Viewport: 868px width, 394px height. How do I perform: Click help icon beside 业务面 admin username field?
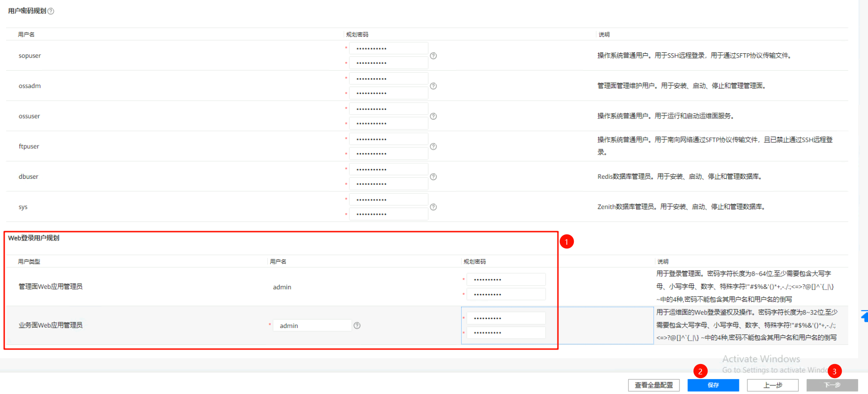[x=357, y=326]
